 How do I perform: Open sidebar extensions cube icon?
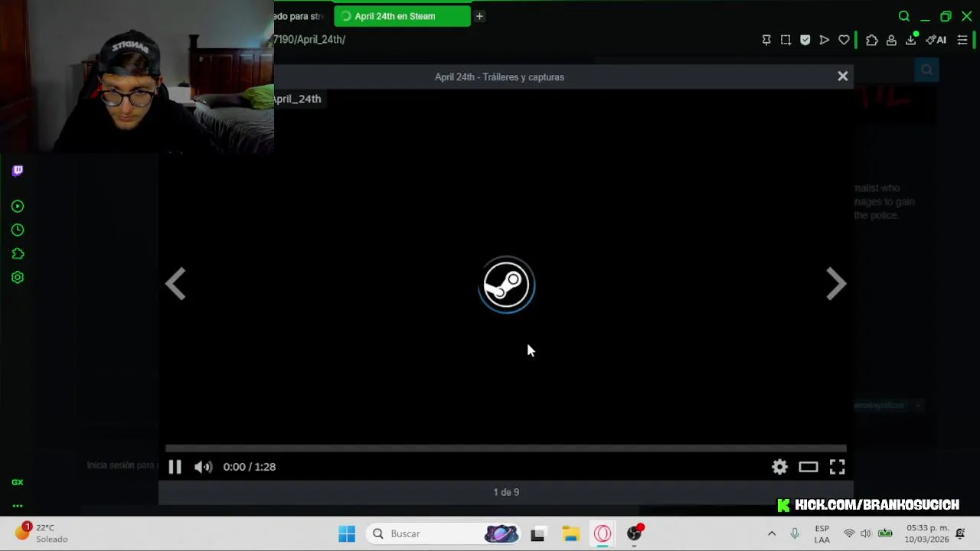[x=18, y=254]
